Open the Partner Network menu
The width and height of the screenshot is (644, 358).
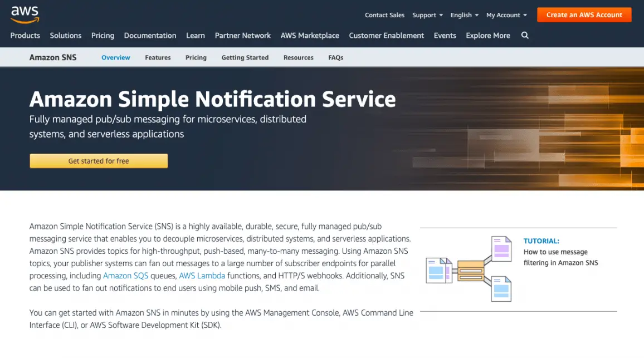point(243,36)
